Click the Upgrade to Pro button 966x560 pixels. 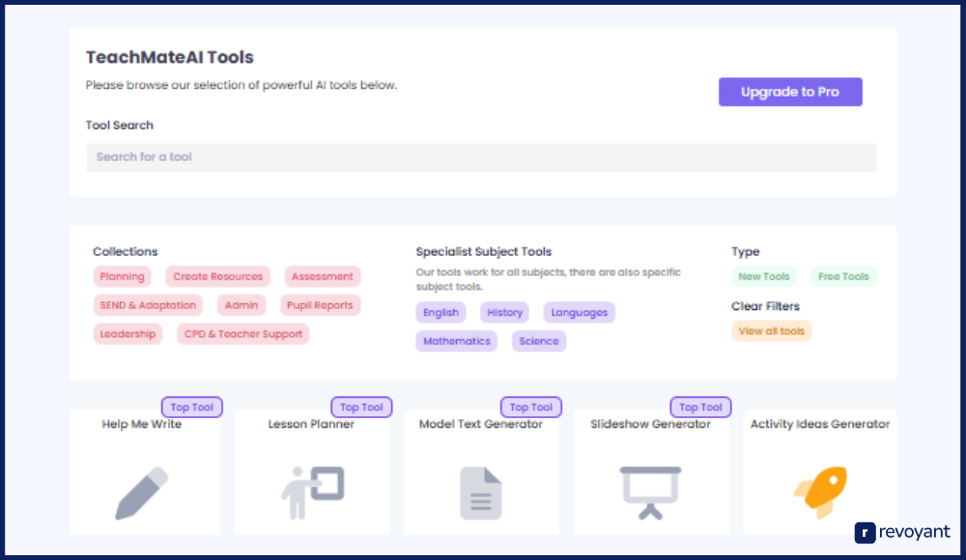(790, 92)
